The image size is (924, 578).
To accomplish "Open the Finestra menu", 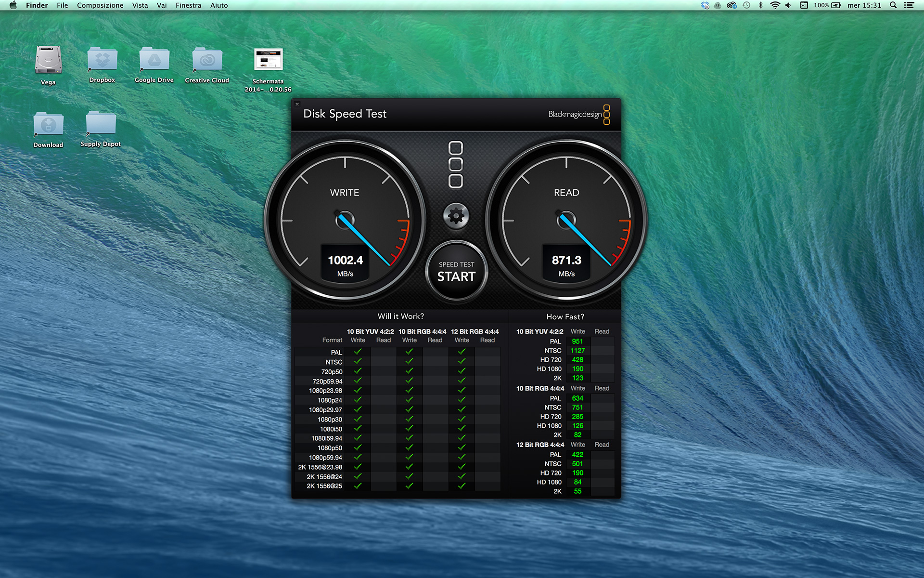I will [188, 5].
